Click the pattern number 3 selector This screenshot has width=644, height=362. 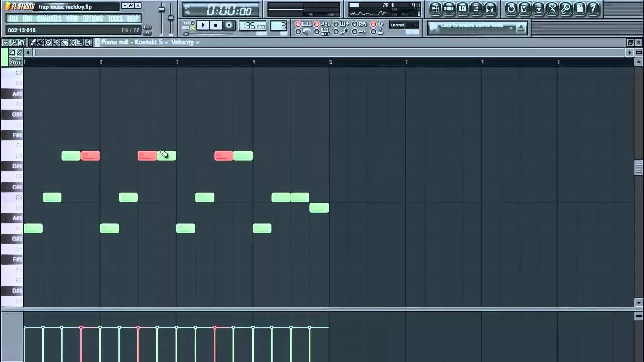pyautogui.click(x=279, y=26)
